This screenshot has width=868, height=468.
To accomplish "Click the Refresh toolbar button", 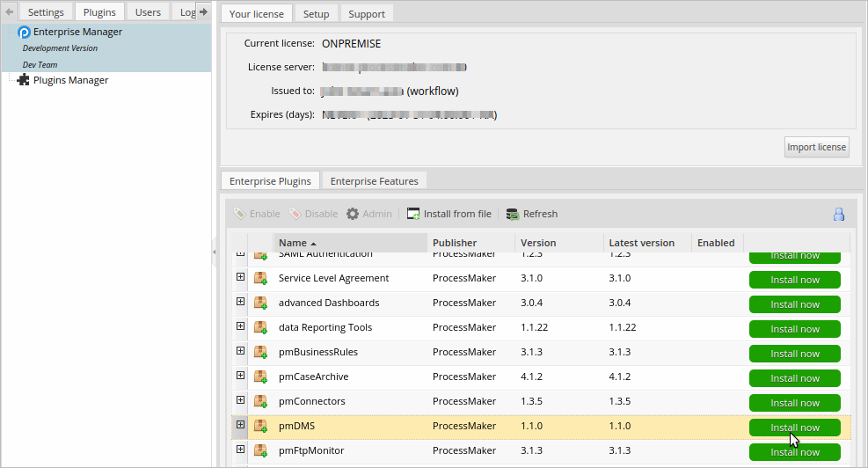I will [532, 214].
